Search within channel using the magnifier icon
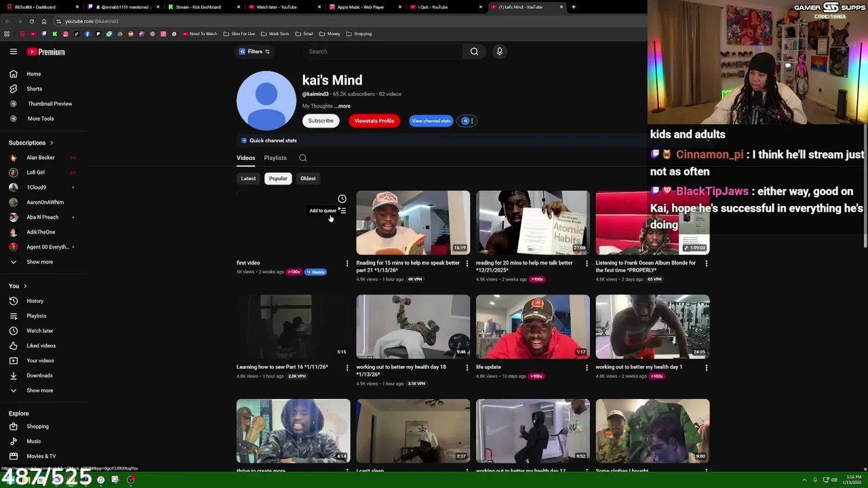The width and height of the screenshot is (868, 488). tap(303, 158)
